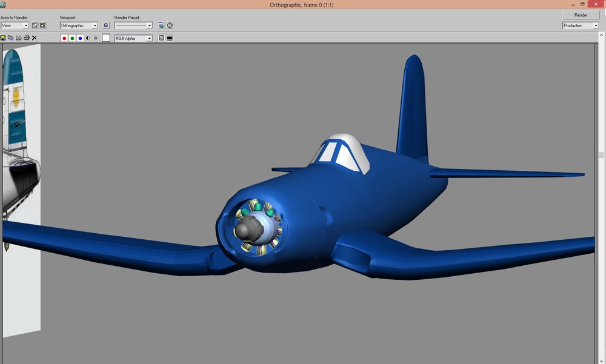This screenshot has height=364, width=606.
Task: Click the Clone Rendered Frame Window icon
Action: pyautogui.click(x=19, y=38)
